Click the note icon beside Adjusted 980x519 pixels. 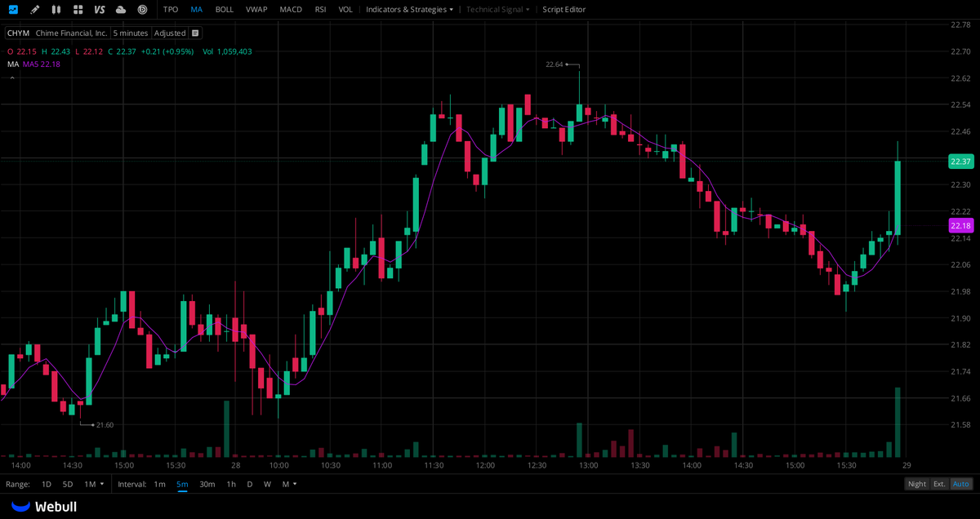click(x=195, y=33)
